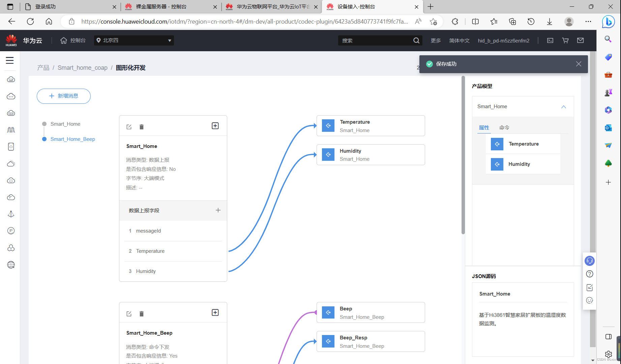Click the canvas vertical scrollbar

click(463, 155)
